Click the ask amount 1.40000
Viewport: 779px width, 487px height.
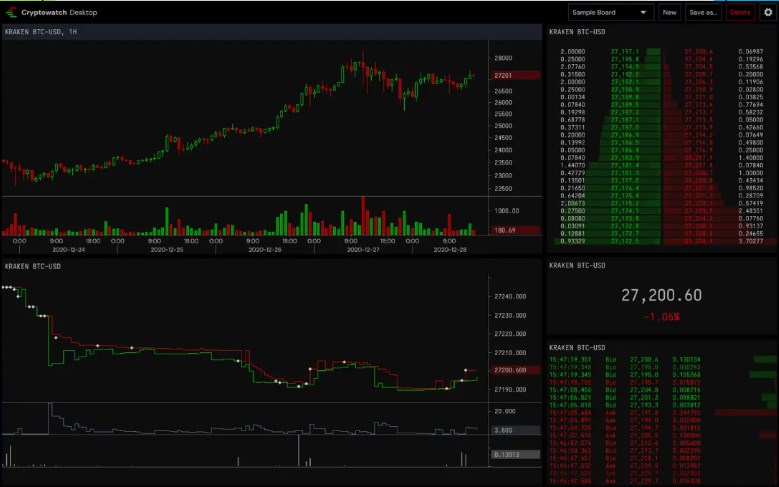coord(750,158)
